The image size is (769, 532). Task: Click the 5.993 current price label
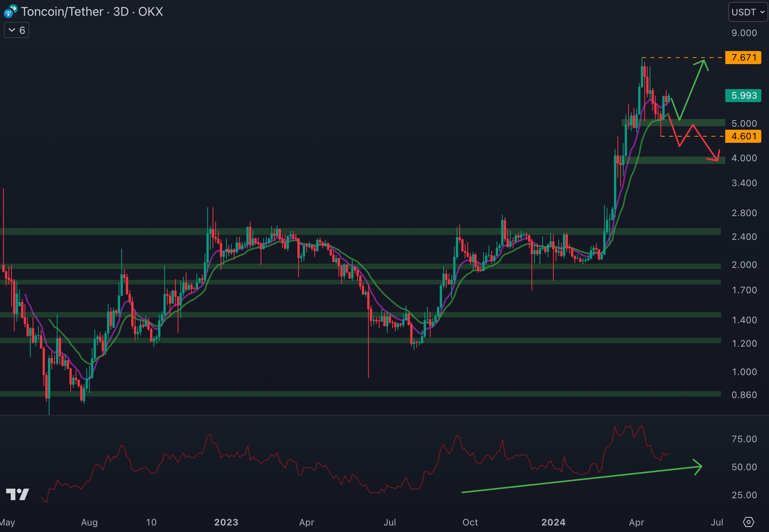743,96
